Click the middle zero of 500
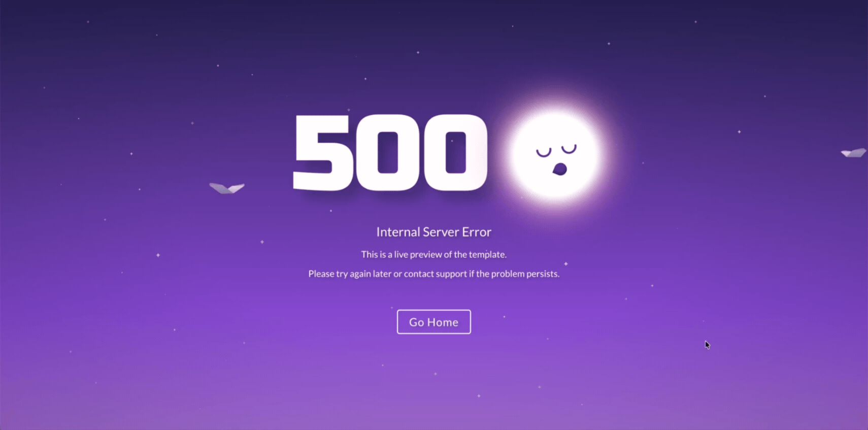868x430 pixels. click(x=388, y=152)
